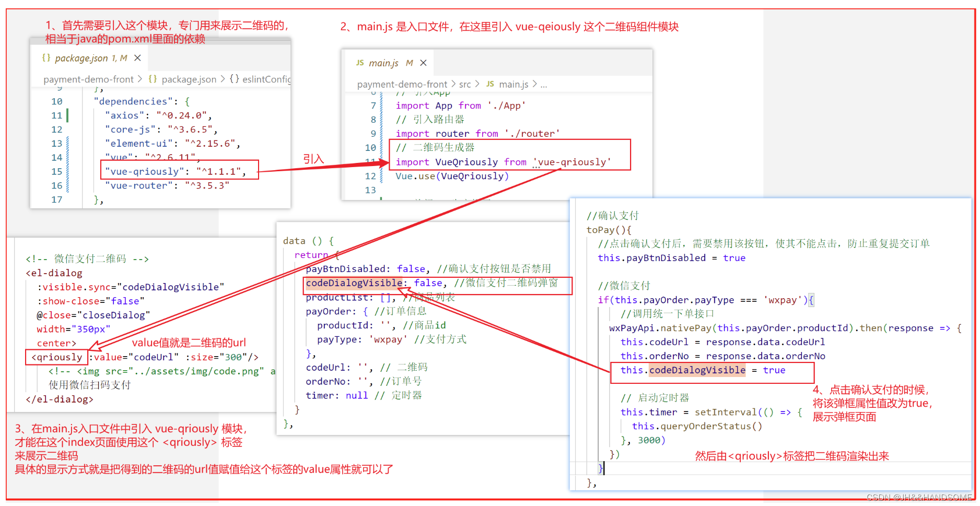Click this.timer = setInterval line
The image size is (980, 506).
(x=711, y=413)
